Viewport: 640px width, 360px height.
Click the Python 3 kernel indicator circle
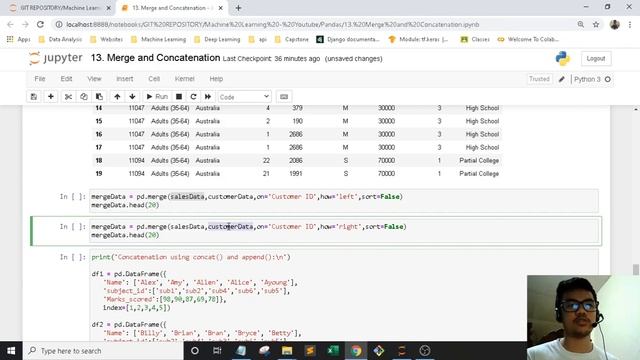click(607, 79)
